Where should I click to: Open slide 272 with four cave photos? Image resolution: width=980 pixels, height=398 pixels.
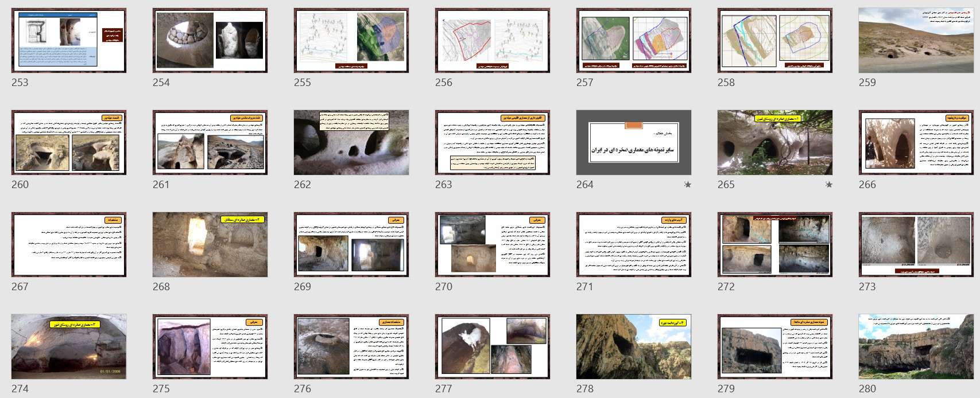775,245
